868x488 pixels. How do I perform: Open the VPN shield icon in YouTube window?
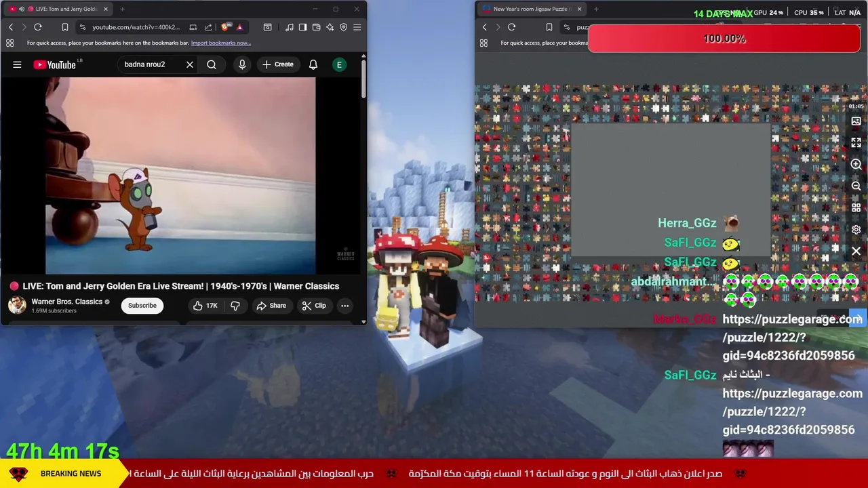click(343, 27)
